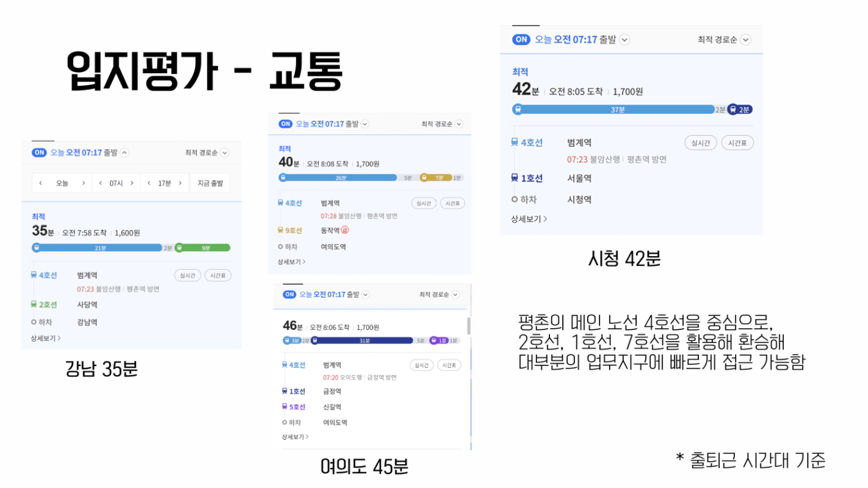Click 실시간 button in the 40분 route
The image size is (868, 488).
(x=423, y=204)
